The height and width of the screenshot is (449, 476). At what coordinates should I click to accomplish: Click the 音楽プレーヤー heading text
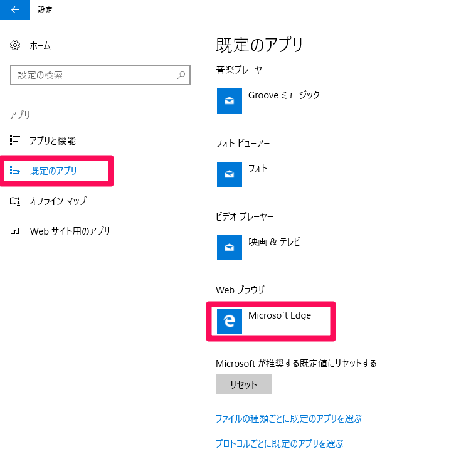(x=242, y=70)
